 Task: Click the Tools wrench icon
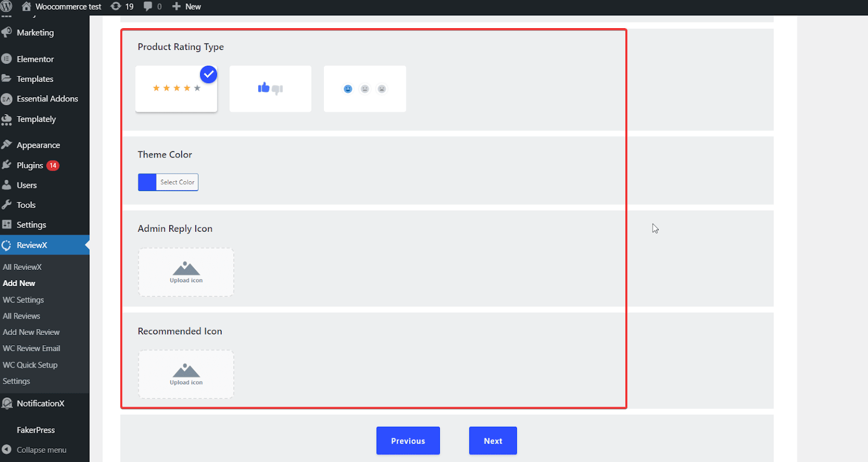(7, 205)
